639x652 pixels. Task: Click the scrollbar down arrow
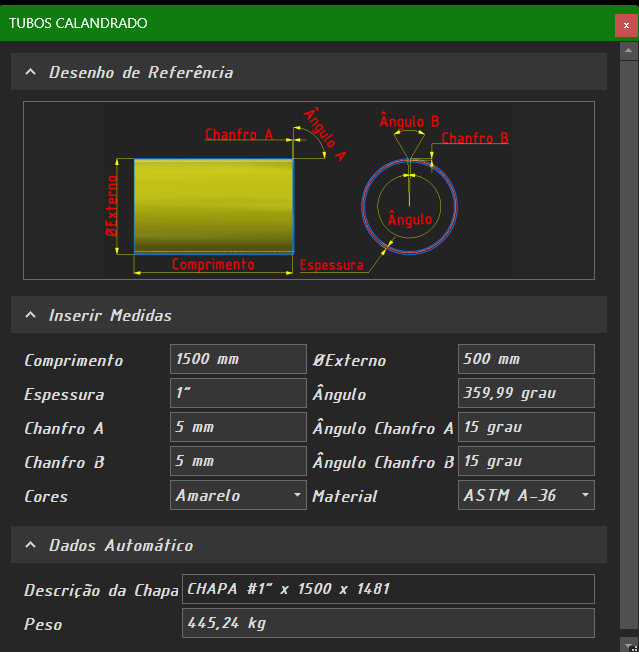coord(629,643)
